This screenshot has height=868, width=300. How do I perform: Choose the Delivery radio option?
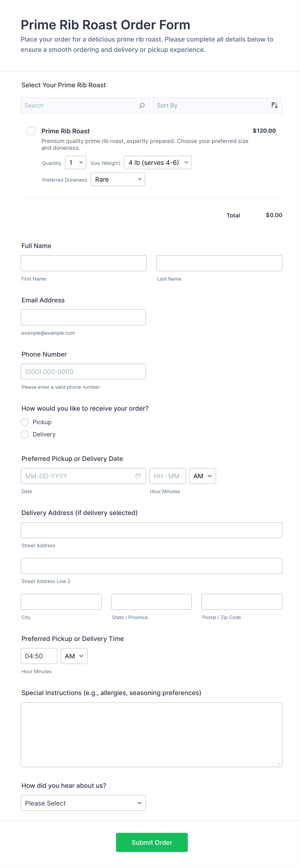click(25, 434)
